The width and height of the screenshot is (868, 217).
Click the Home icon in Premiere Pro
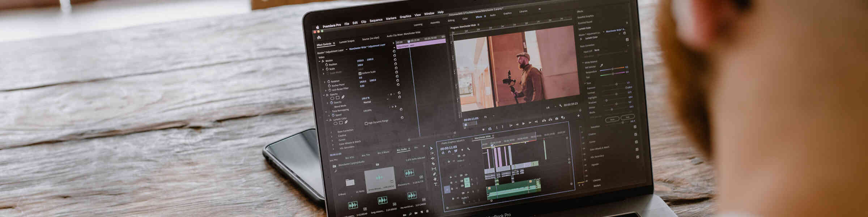319,37
